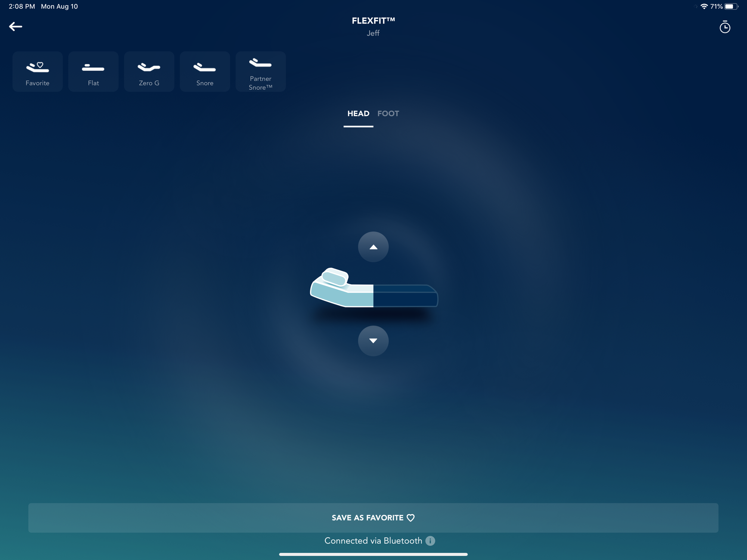This screenshot has width=747, height=560.
Task: Tap the back arrow icon
Action: [16, 27]
